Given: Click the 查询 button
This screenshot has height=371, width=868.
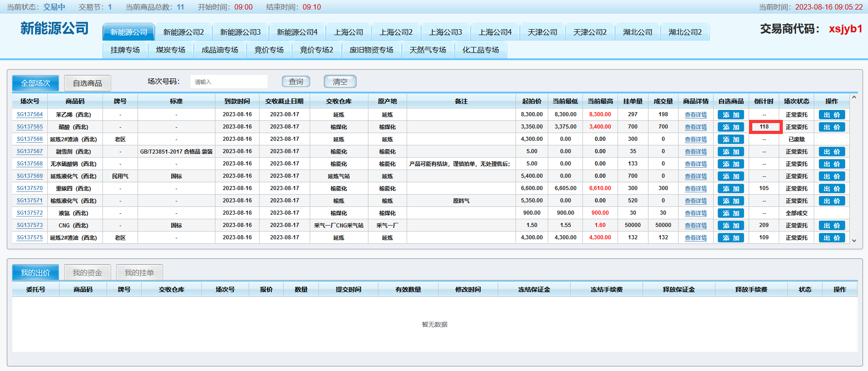Looking at the screenshot, I should (296, 82).
